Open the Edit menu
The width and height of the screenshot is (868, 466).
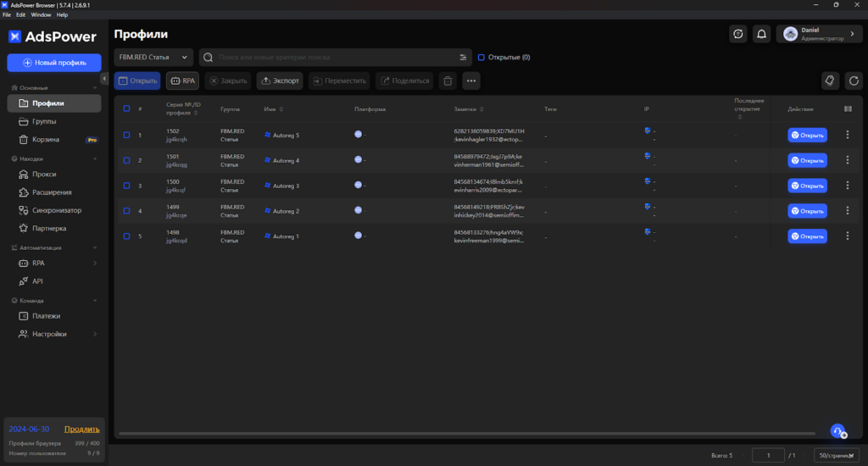[20, 15]
